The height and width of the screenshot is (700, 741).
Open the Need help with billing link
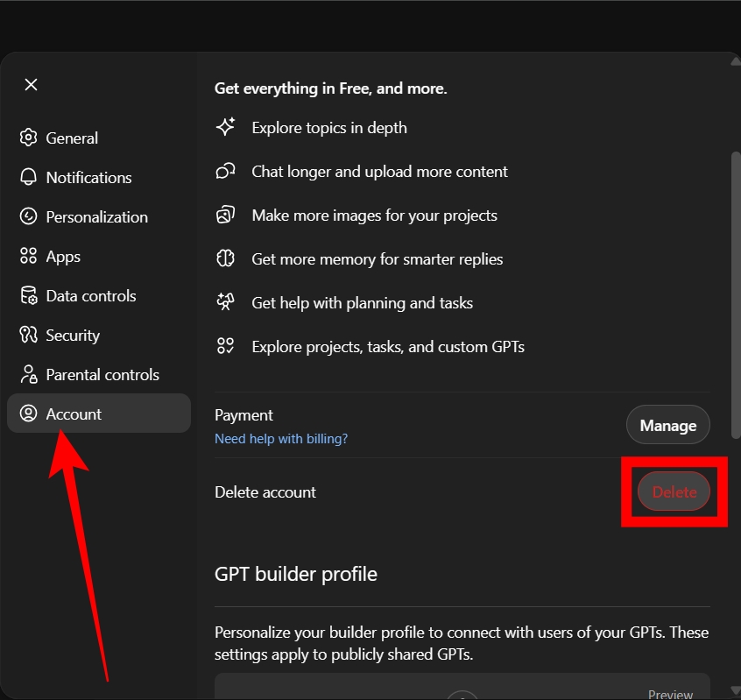[281, 438]
